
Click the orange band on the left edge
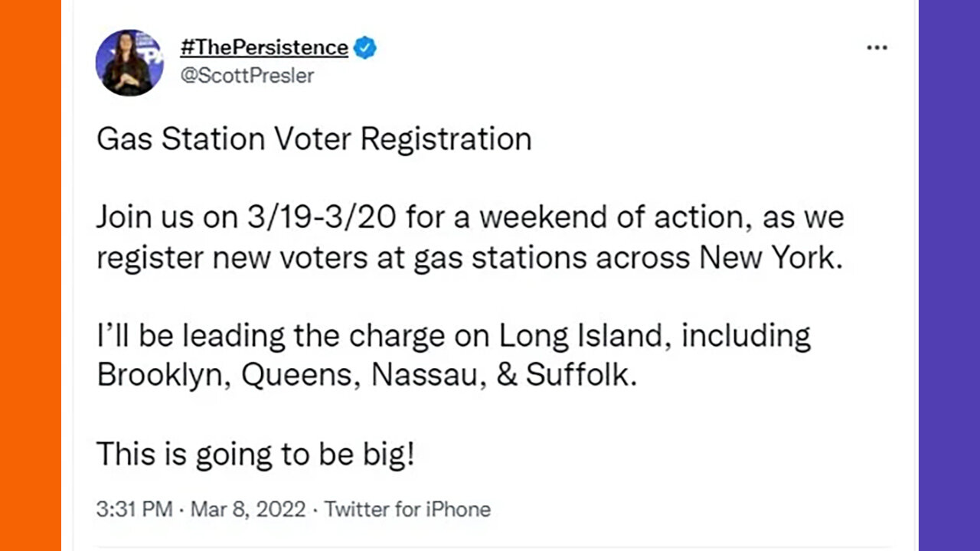(31, 275)
